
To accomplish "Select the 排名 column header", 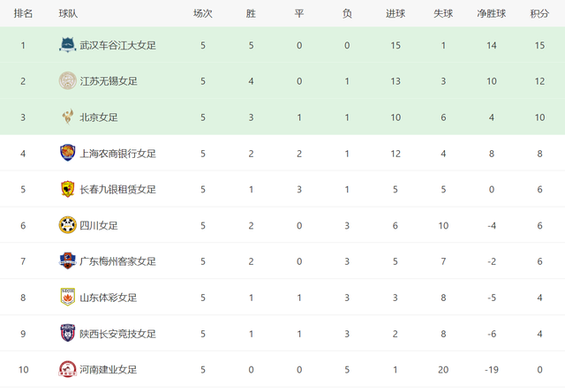I will 23,14.
